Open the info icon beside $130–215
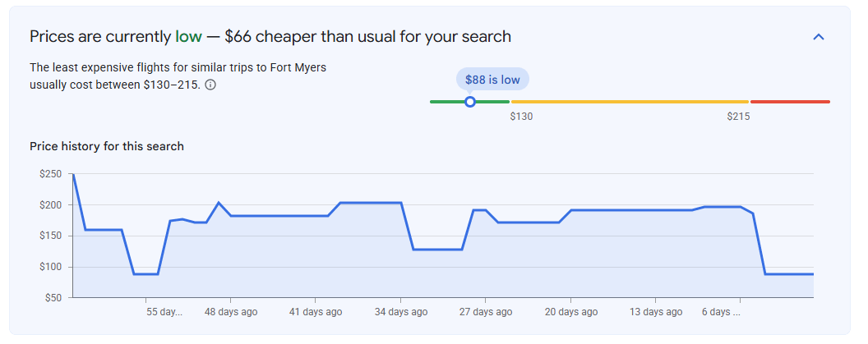The width and height of the screenshot is (868, 344). tap(210, 85)
